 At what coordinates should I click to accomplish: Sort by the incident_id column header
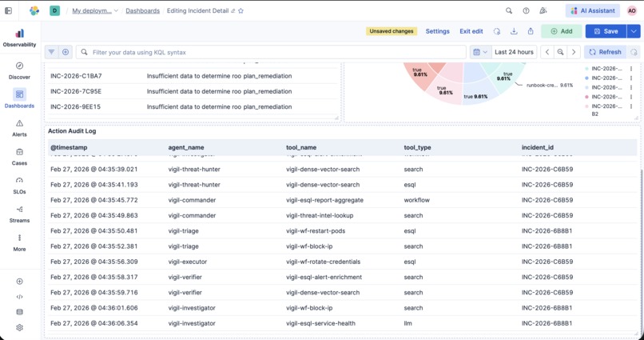point(538,147)
